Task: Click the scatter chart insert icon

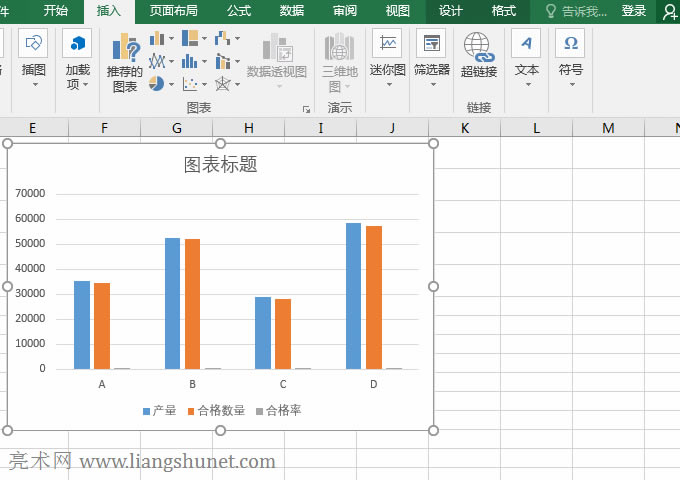Action: [x=190, y=84]
